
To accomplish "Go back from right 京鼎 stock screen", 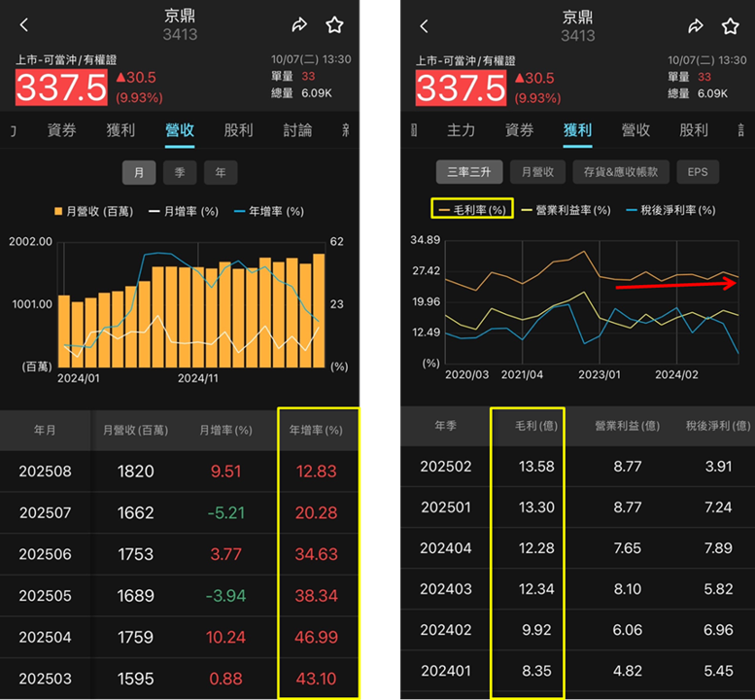I will [424, 26].
